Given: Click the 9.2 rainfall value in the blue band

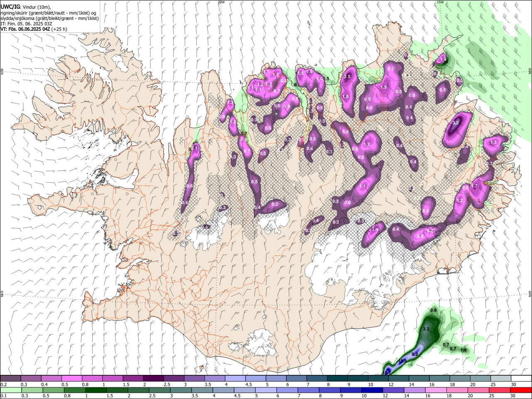Looking at the screenshot, I should [x=414, y=354].
